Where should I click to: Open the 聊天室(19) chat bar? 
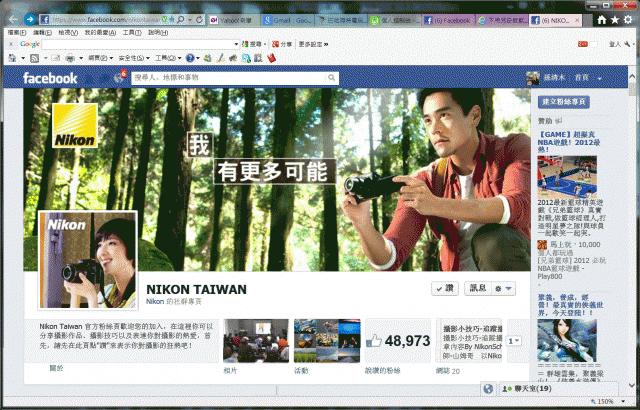point(559,389)
